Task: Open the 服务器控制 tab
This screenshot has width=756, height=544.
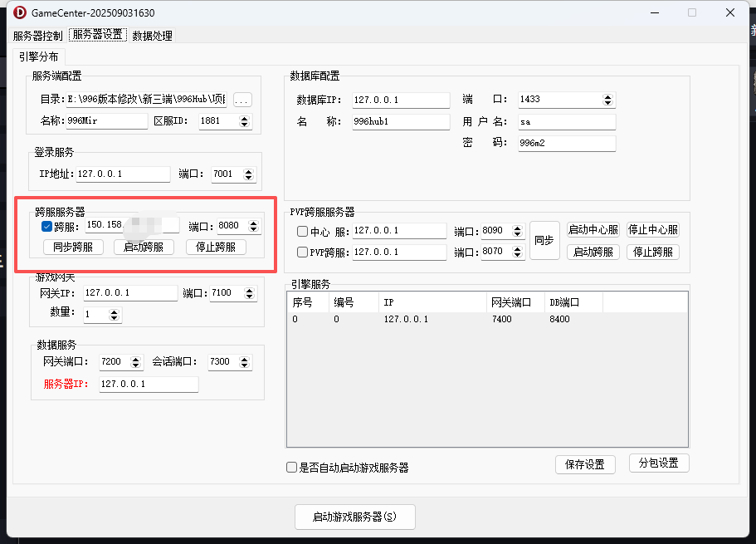Action: (x=37, y=35)
